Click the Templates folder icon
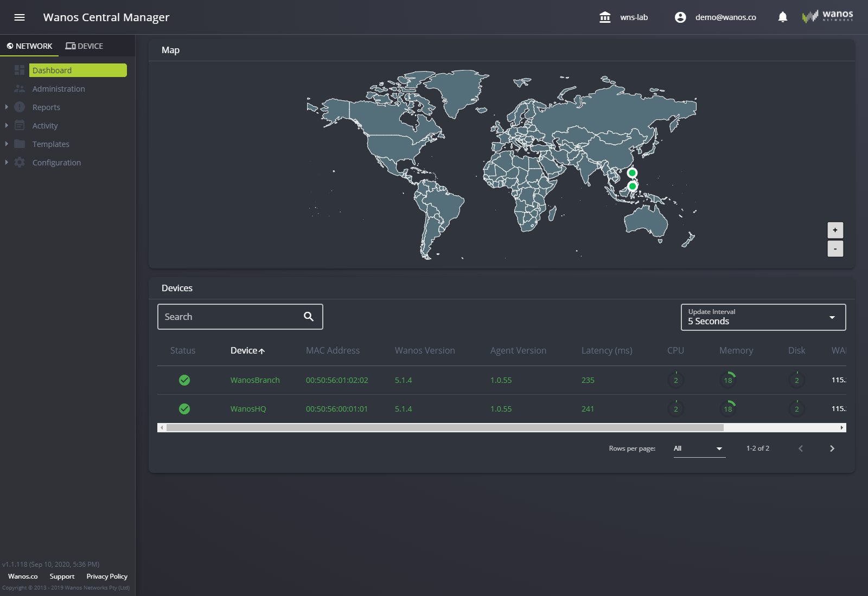The height and width of the screenshot is (596, 868). point(20,144)
